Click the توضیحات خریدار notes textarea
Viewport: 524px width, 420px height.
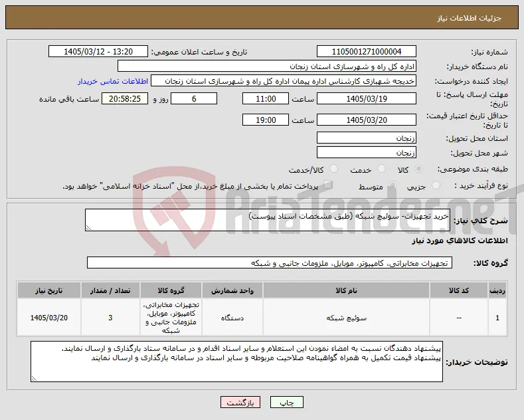236,362
